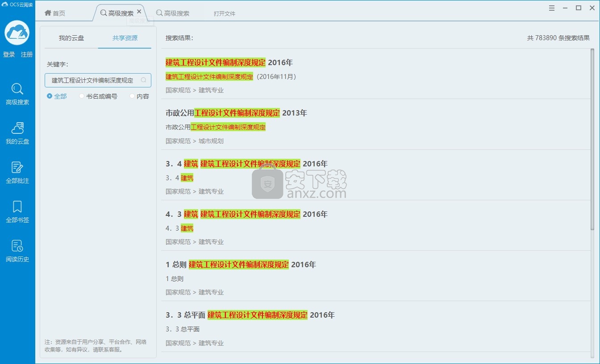Minimize the OCS云阅读 window
Screen dimensions: 600x364
coord(565,8)
